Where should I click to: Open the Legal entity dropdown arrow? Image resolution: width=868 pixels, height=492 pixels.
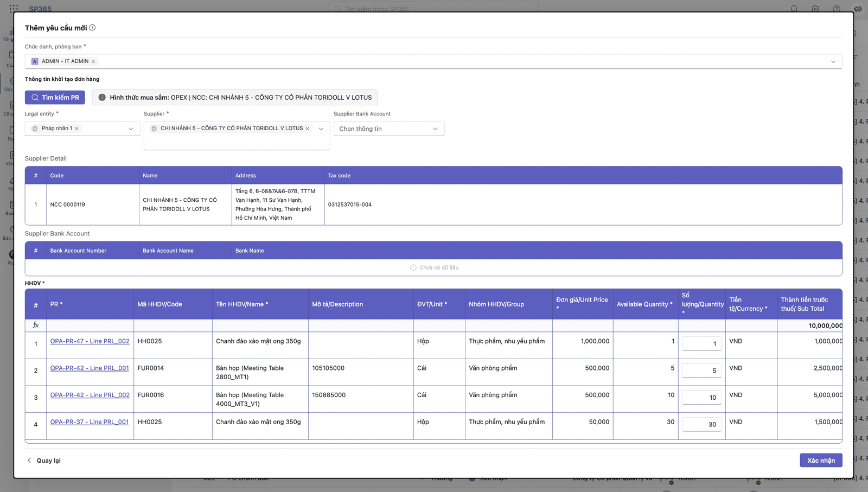pos(131,129)
